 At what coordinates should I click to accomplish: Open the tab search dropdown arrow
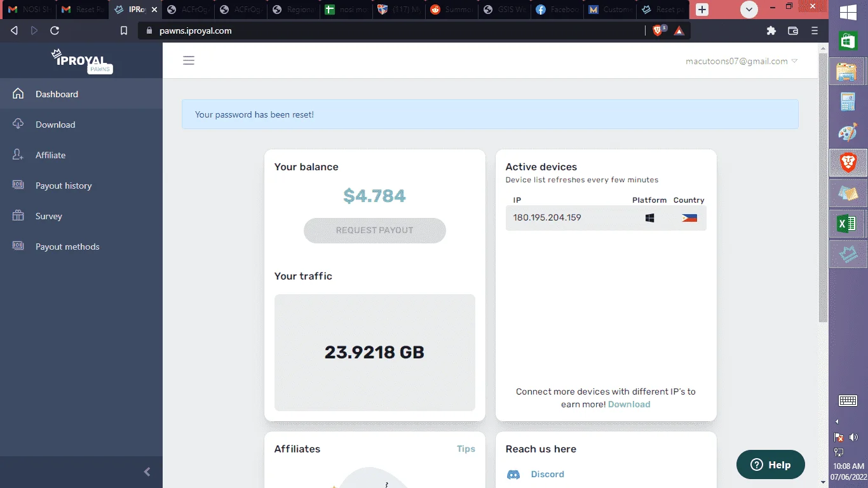point(749,10)
